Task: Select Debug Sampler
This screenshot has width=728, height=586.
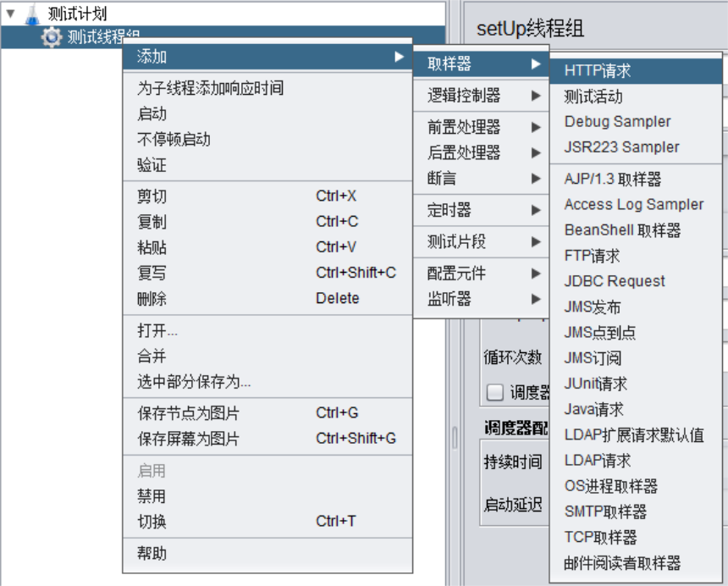Action: coord(636,122)
